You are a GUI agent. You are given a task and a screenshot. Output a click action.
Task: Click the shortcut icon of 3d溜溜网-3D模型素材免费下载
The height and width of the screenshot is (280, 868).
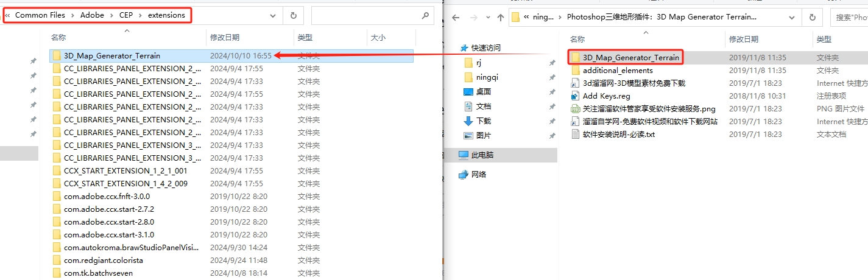point(575,83)
